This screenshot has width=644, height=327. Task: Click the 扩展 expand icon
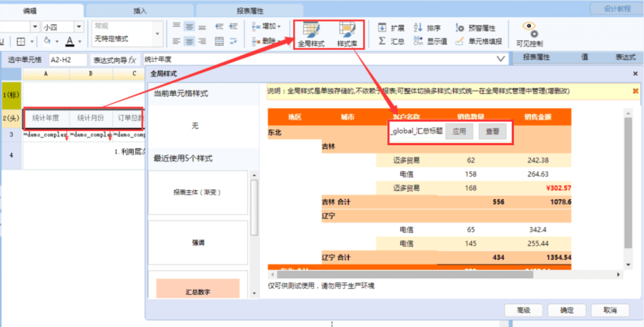(382, 28)
